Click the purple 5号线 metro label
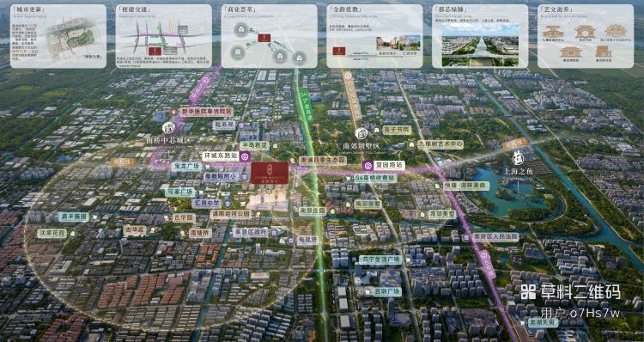Image resolution: width=644 pixels, height=342 pixels. tap(487, 265)
